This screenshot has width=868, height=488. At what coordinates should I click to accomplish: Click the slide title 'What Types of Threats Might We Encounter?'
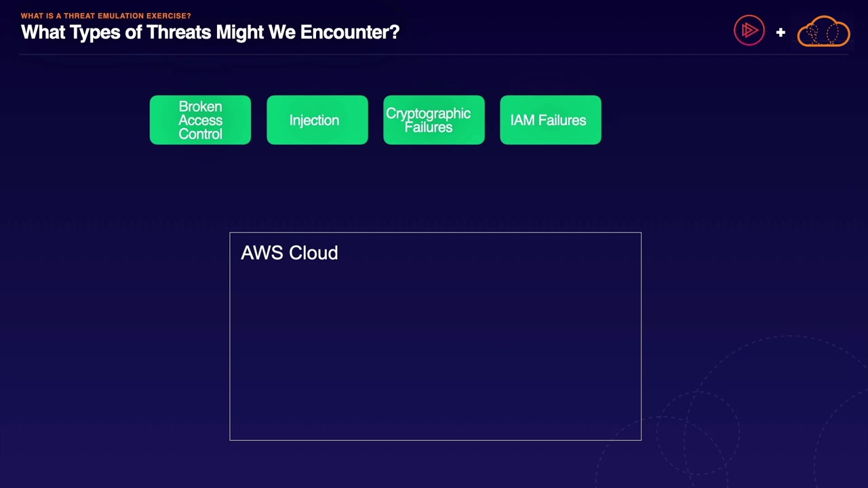(210, 33)
